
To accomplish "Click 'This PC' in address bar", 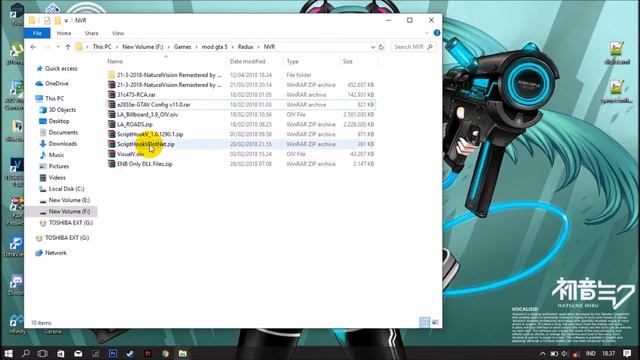I will pyautogui.click(x=102, y=47).
